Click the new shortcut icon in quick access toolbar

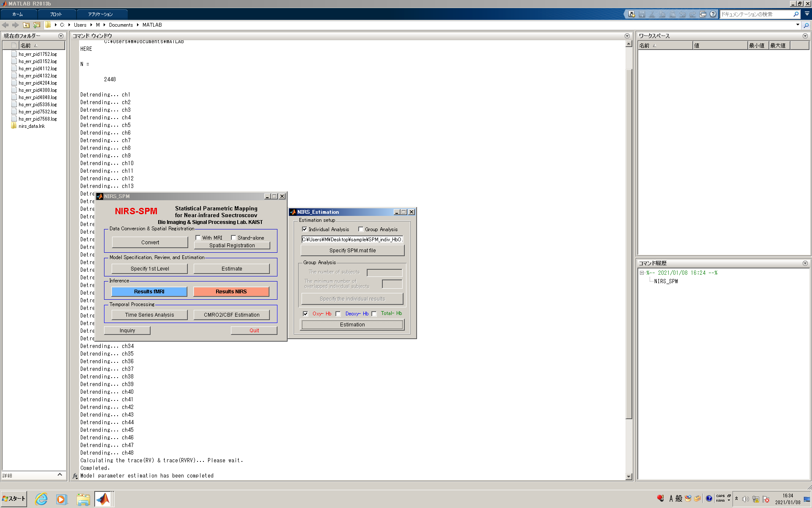[x=631, y=14]
